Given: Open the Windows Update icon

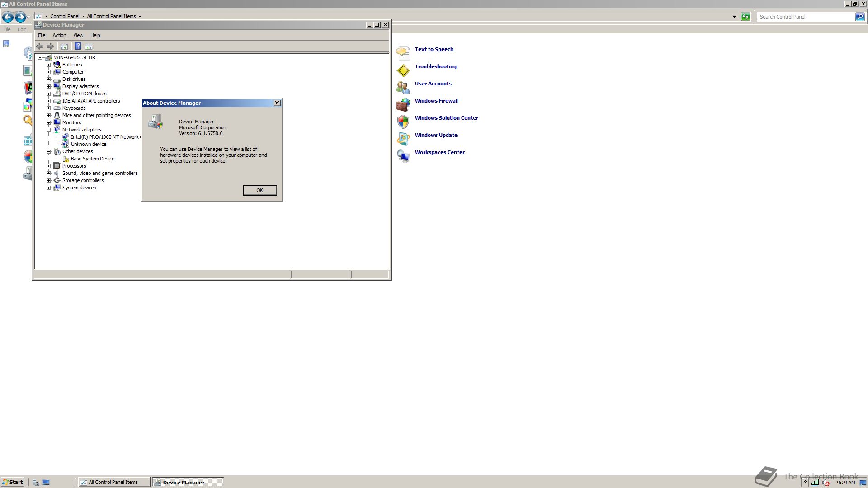Looking at the screenshot, I should tap(403, 139).
